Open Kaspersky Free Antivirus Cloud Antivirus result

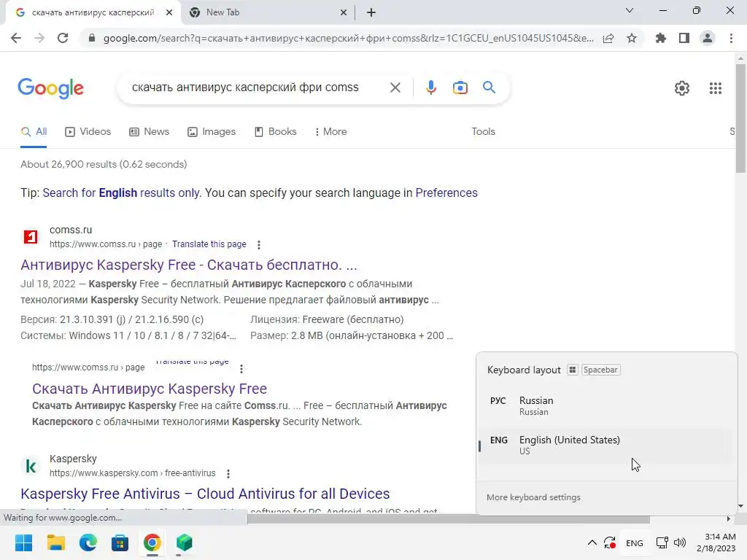pos(205,494)
